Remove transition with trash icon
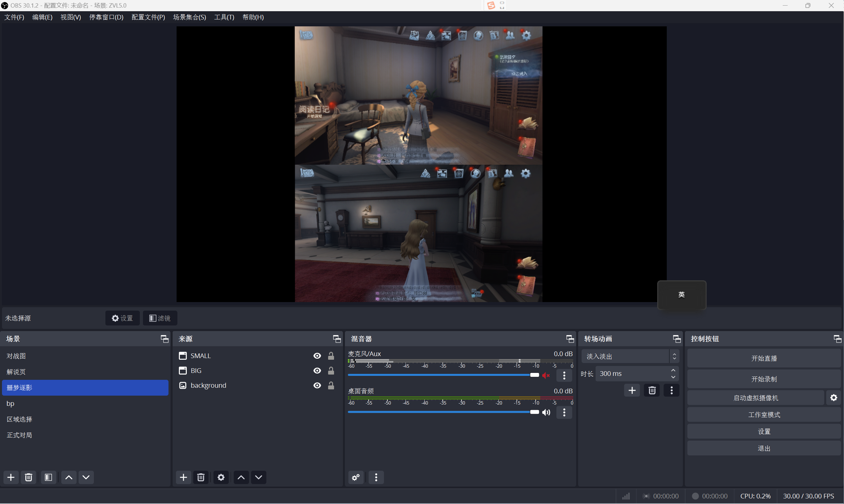 [x=652, y=390]
